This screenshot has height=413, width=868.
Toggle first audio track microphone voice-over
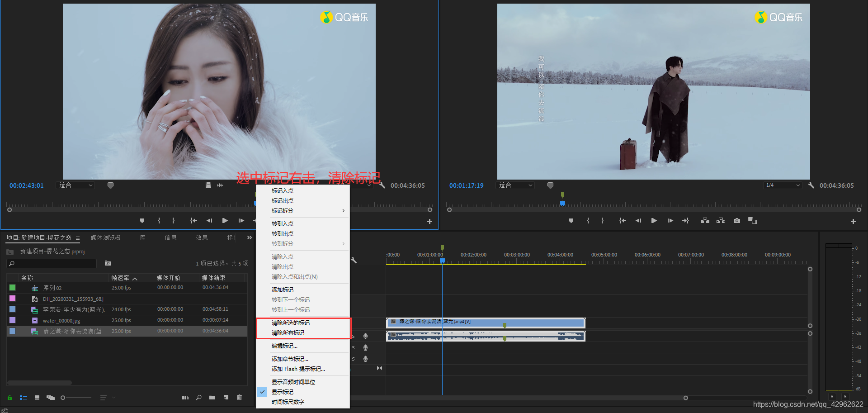(365, 336)
